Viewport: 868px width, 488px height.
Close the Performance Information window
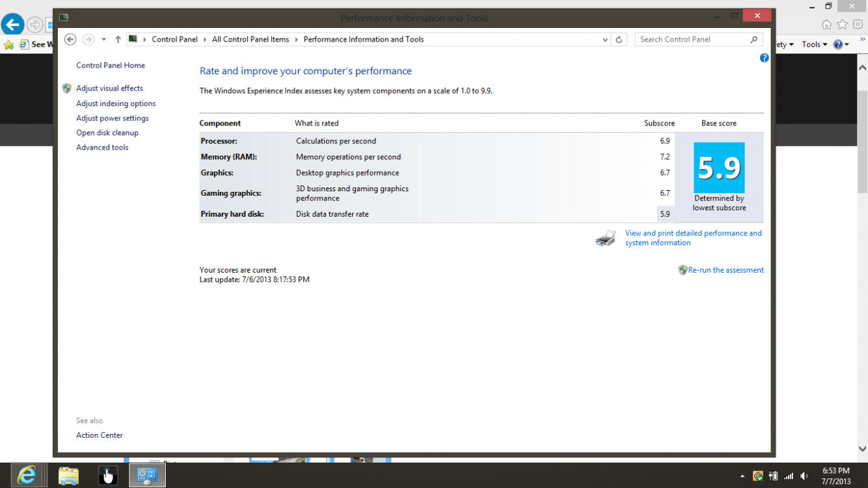(757, 16)
